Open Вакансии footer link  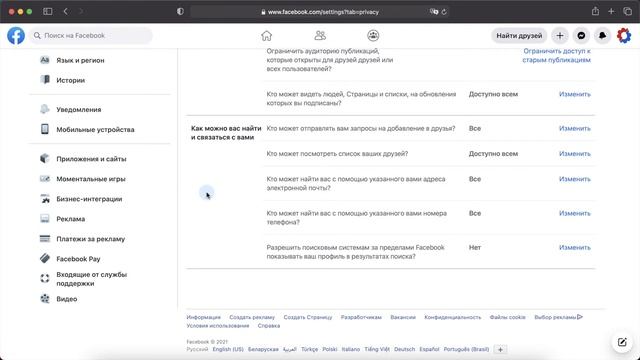coord(403,317)
